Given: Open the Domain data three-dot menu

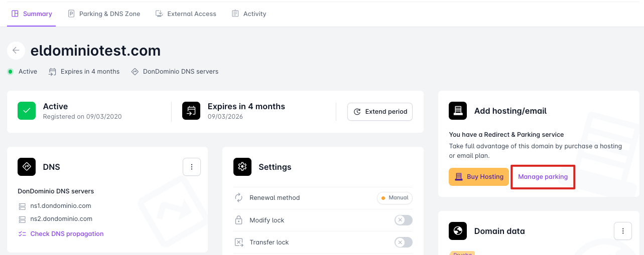Looking at the screenshot, I should 623,231.
